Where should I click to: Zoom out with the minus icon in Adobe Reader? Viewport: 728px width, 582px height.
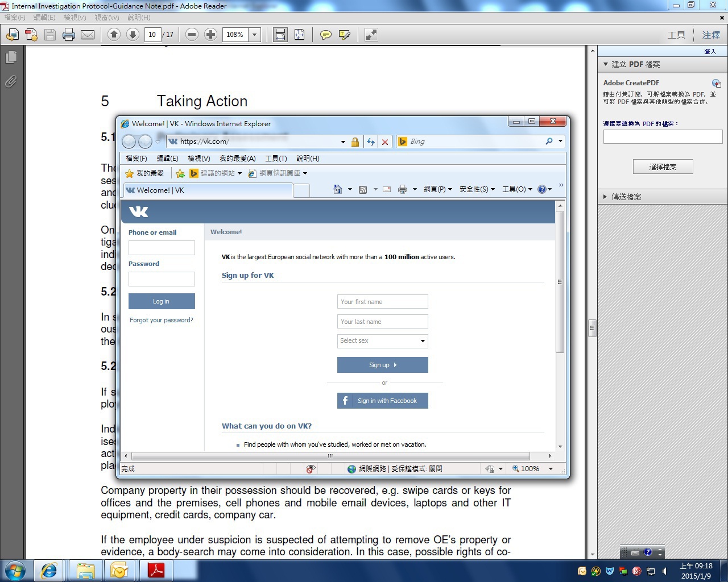click(192, 35)
